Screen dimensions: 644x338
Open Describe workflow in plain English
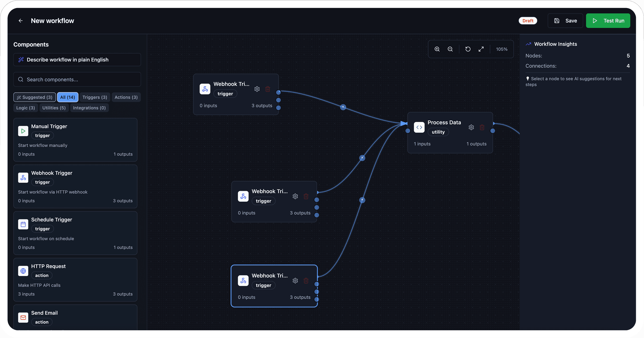tap(77, 60)
